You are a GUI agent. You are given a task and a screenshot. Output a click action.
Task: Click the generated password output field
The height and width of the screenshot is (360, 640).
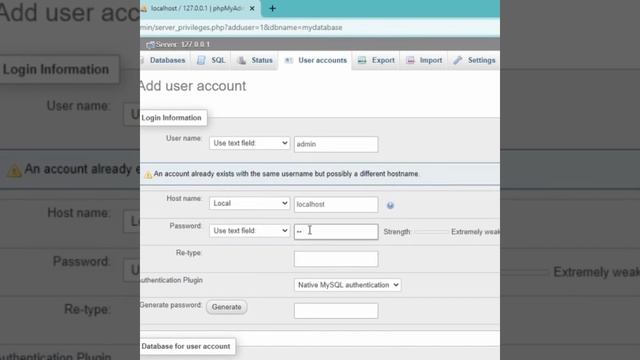(336, 311)
